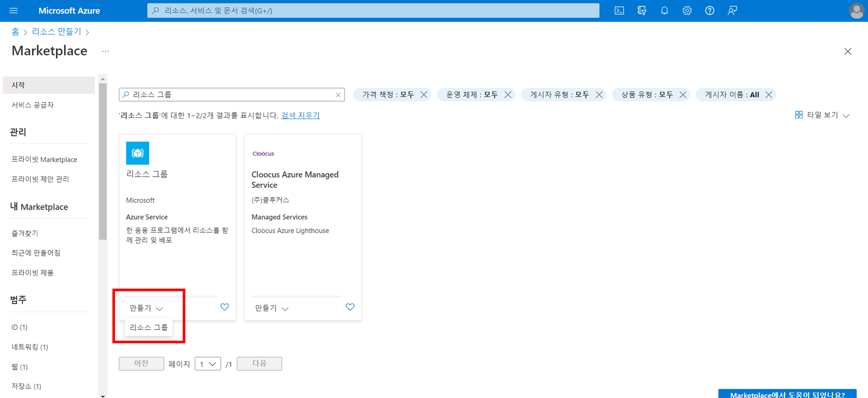Image resolution: width=868 pixels, height=398 pixels.
Task: Open 프라이빗 제품
Action: [33, 273]
